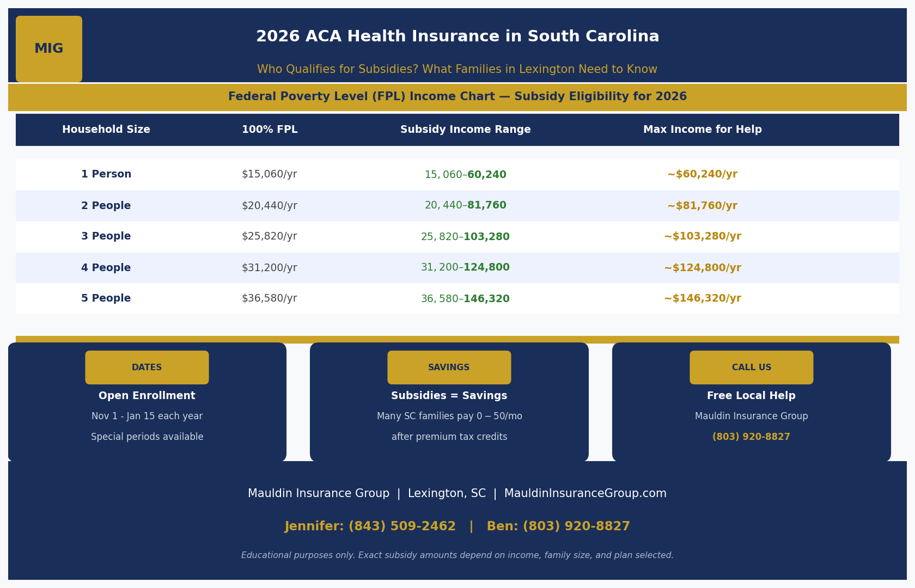Viewport: 915px width, 588px height.
Task: Click the DATES badge
Action: click(x=147, y=367)
